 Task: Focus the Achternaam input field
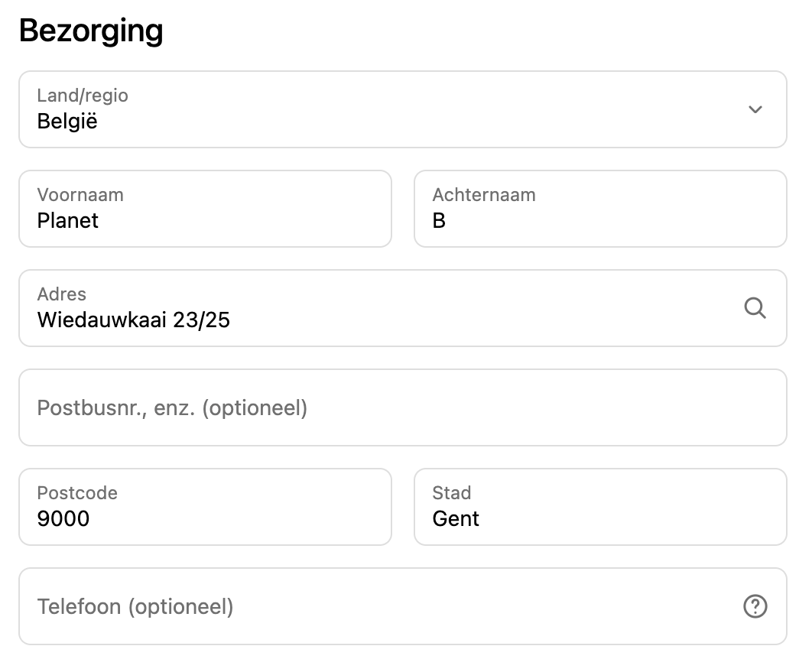tap(600, 209)
